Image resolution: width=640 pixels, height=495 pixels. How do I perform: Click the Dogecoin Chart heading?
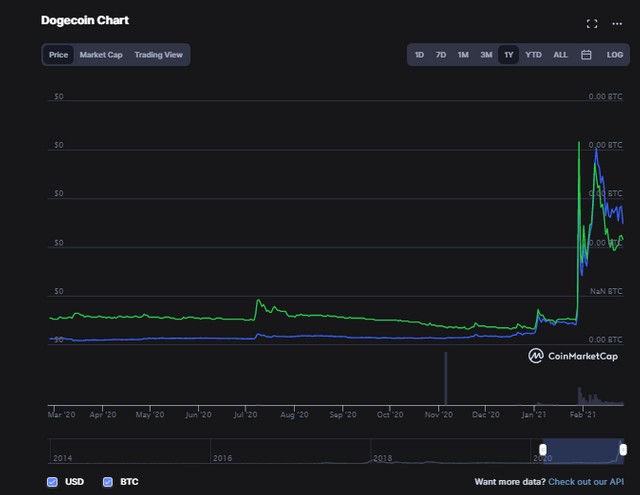pyautogui.click(x=85, y=20)
